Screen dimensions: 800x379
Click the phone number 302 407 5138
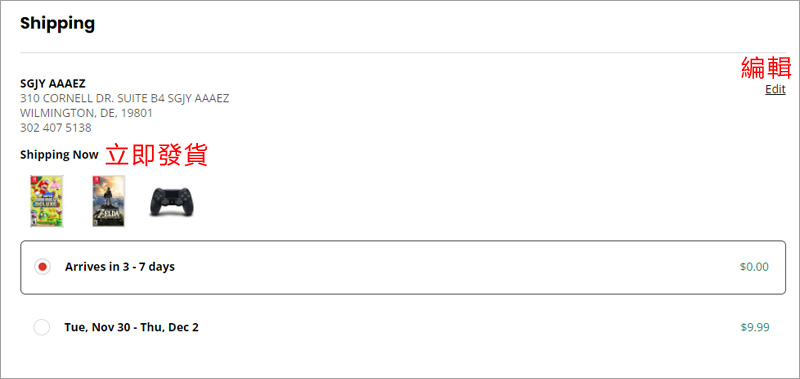coord(56,128)
